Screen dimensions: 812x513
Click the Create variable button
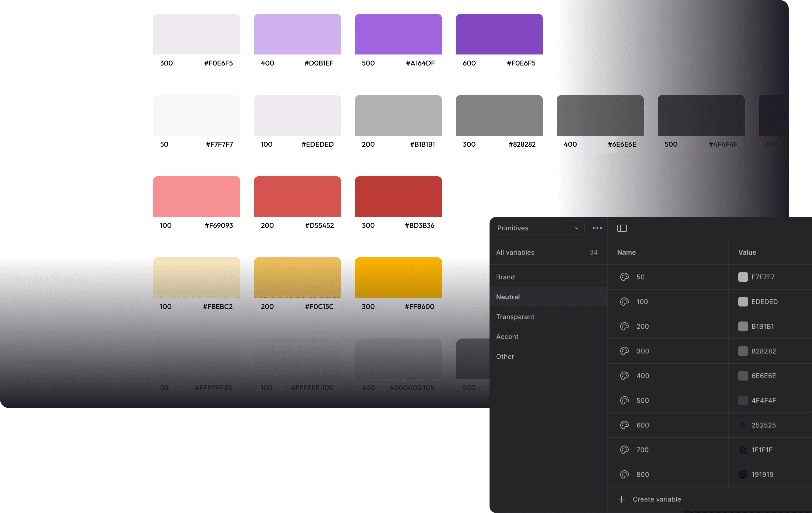pyautogui.click(x=656, y=499)
